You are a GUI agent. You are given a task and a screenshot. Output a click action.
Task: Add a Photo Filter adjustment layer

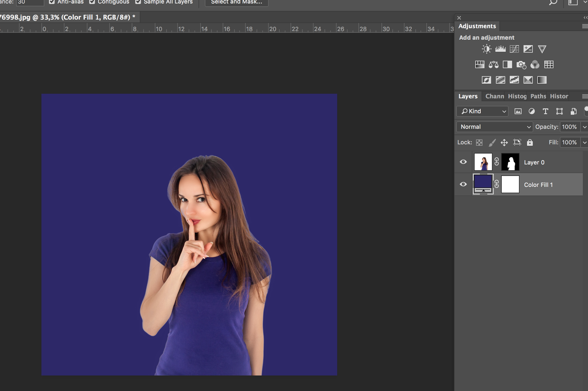[521, 65]
